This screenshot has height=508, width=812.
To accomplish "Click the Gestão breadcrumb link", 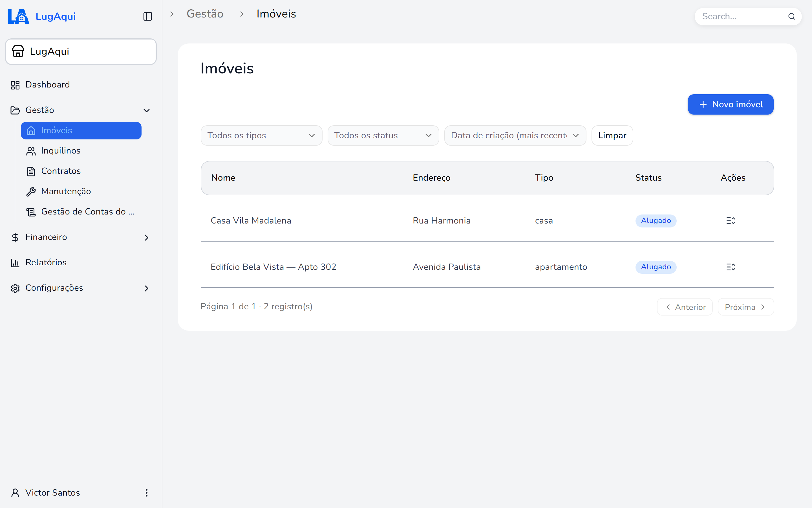I will click(205, 14).
